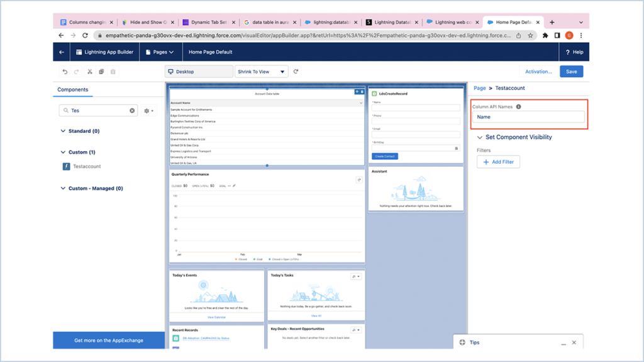Copy the selected component
The width and height of the screenshot is (644, 362).
pyautogui.click(x=101, y=72)
